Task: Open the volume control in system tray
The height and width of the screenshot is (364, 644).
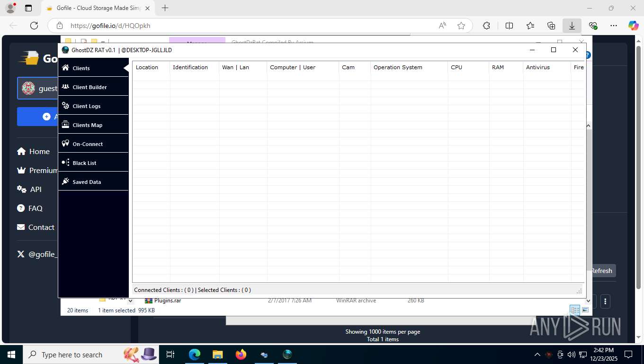Action: (571, 355)
